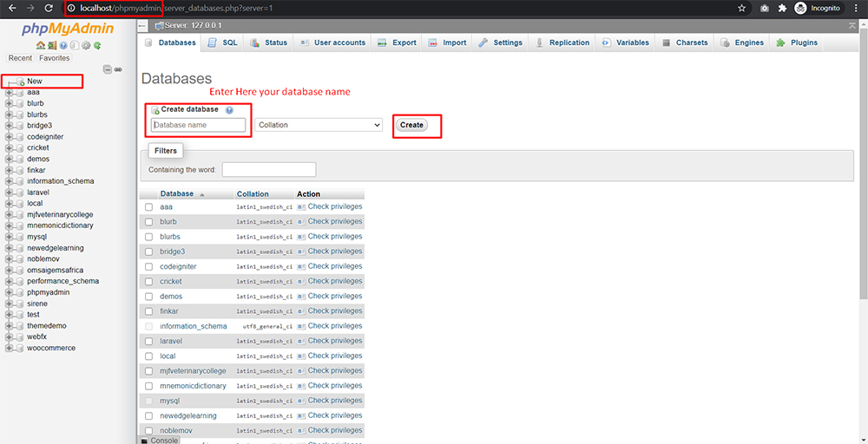The image size is (868, 444).
Task: Expand the mysql database tree node
Action: (9, 237)
